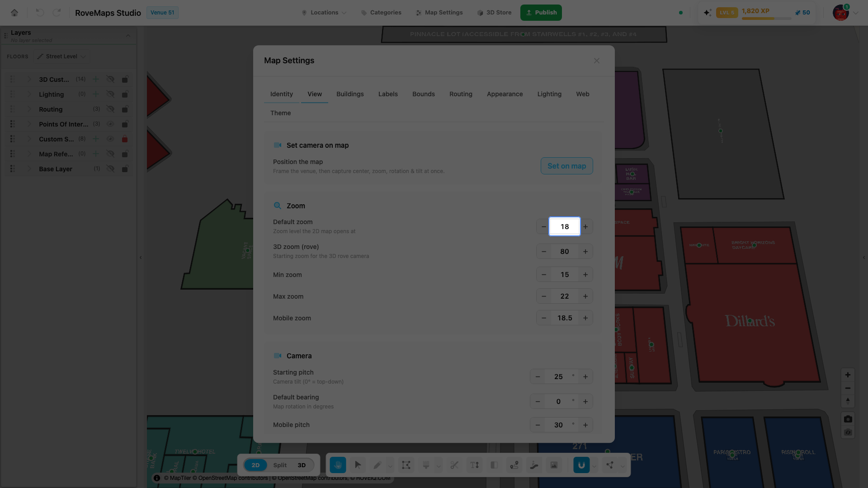Viewport: 868px width, 488px height.
Task: Open Categories in top bar
Action: click(x=382, y=13)
